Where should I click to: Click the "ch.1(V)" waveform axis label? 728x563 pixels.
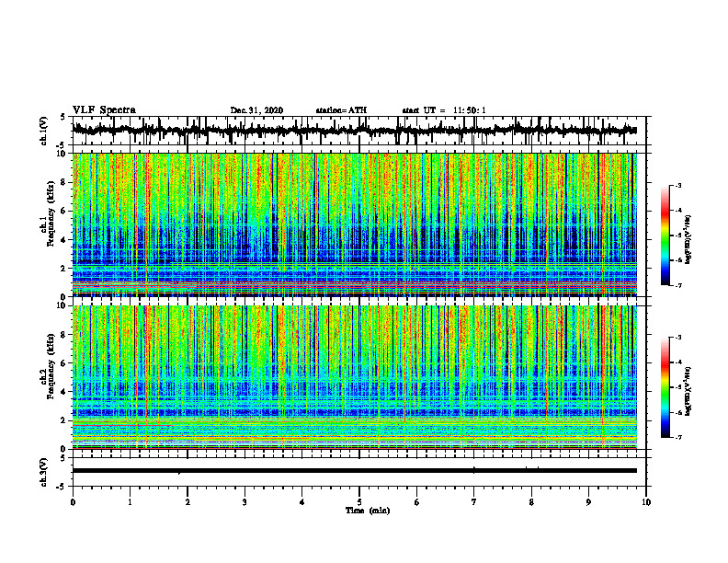pos(45,131)
